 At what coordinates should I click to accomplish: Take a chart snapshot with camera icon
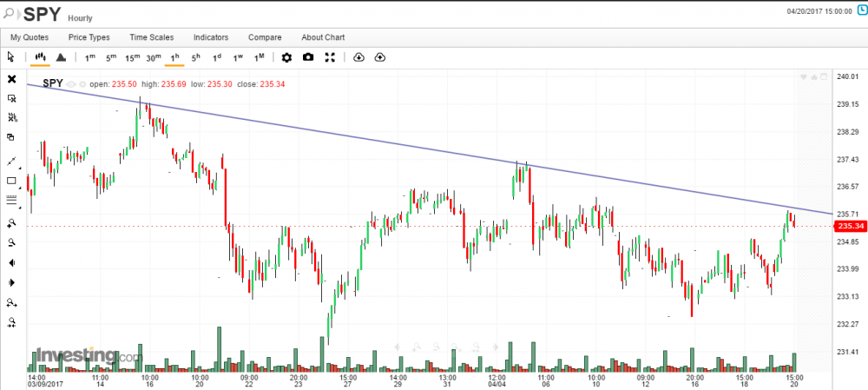tap(308, 57)
